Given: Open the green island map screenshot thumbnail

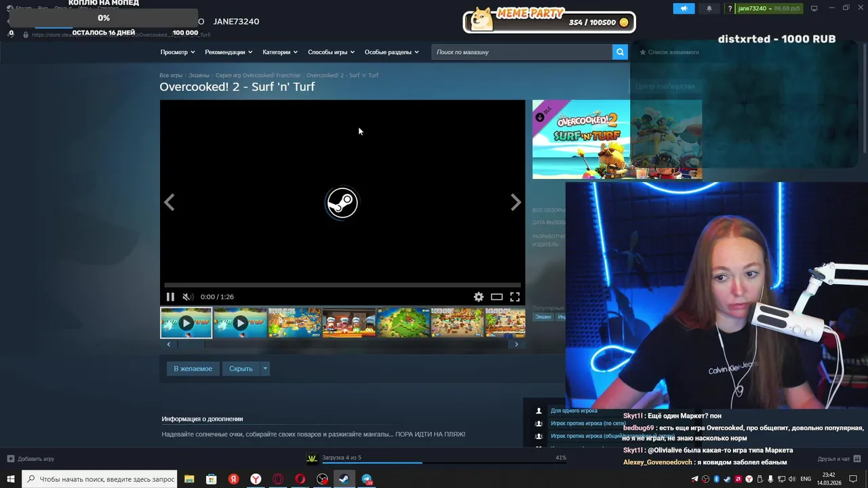Looking at the screenshot, I should click(403, 323).
